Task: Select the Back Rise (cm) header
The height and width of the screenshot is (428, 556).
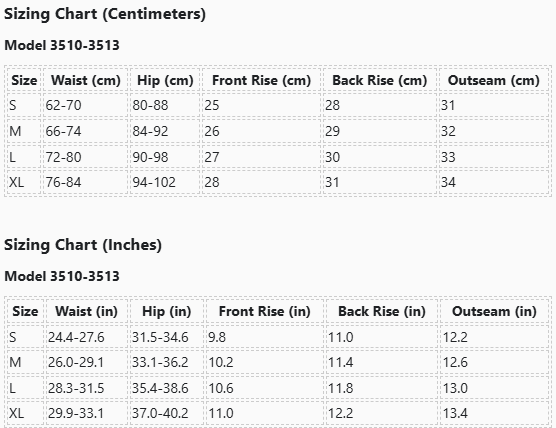Action: coord(379,80)
